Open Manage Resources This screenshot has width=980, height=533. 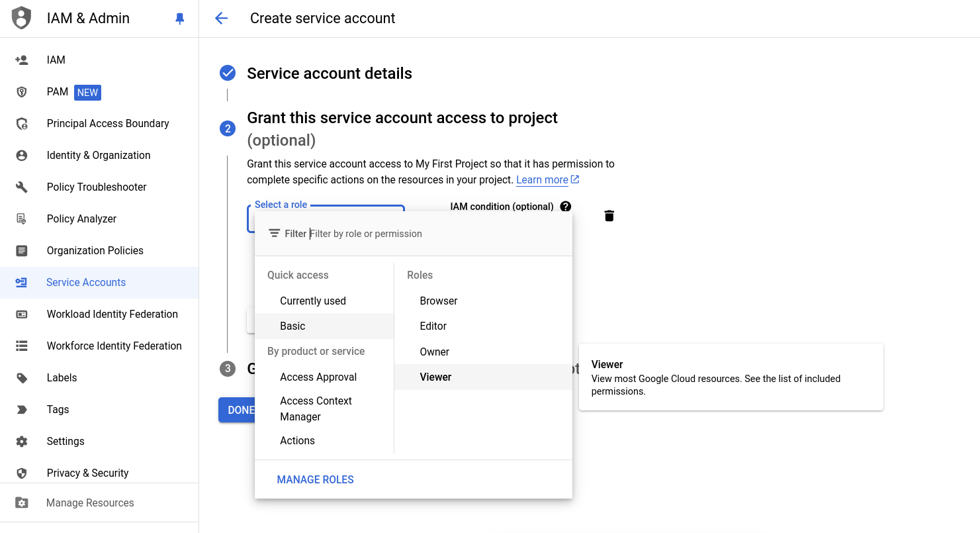[99, 503]
